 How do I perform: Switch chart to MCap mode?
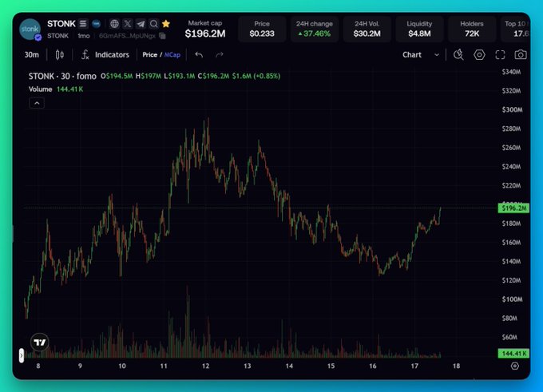pos(172,55)
